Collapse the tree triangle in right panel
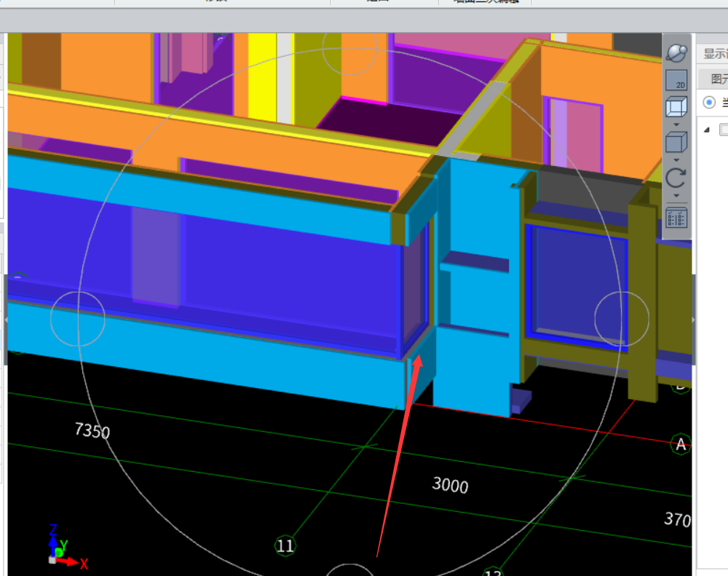 pos(707,130)
